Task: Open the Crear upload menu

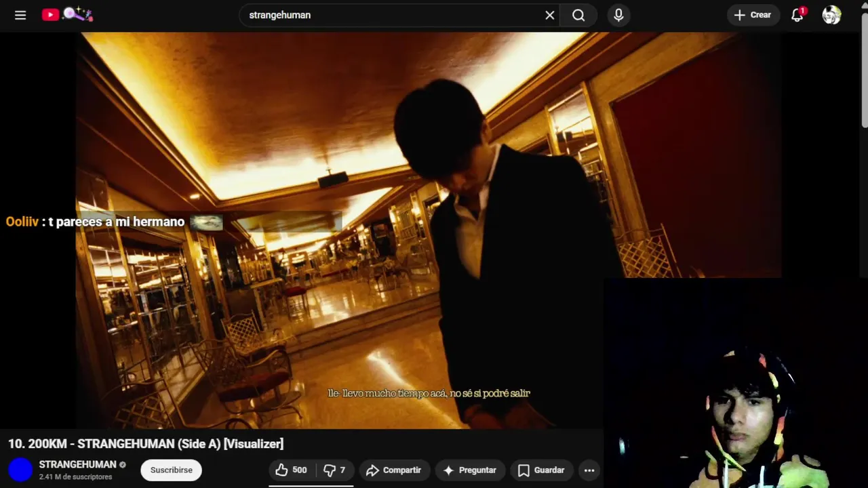Action: pos(753,15)
